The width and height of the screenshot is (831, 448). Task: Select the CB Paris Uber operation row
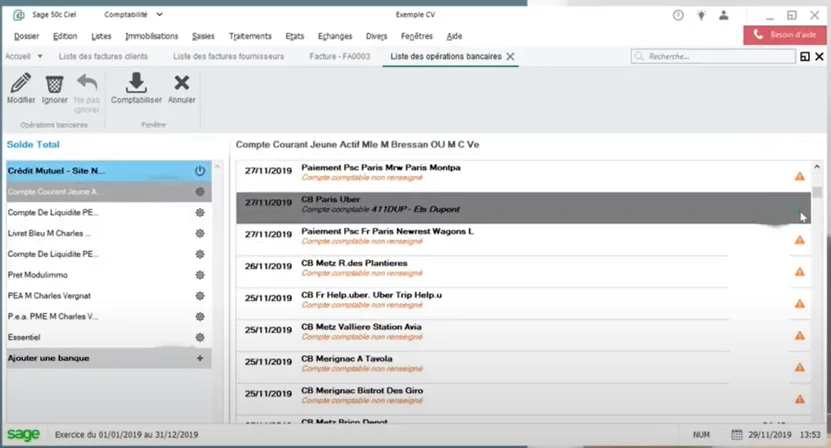(x=523, y=208)
